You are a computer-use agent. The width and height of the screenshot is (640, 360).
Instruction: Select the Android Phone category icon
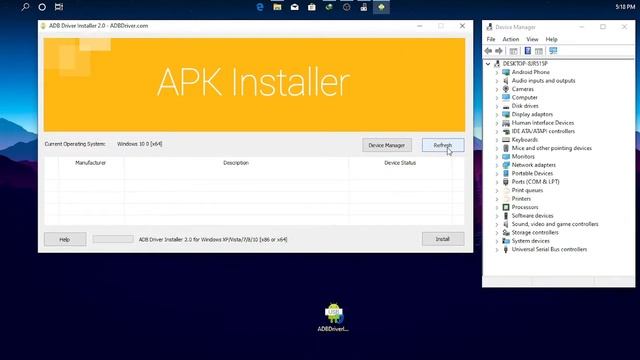(506, 72)
